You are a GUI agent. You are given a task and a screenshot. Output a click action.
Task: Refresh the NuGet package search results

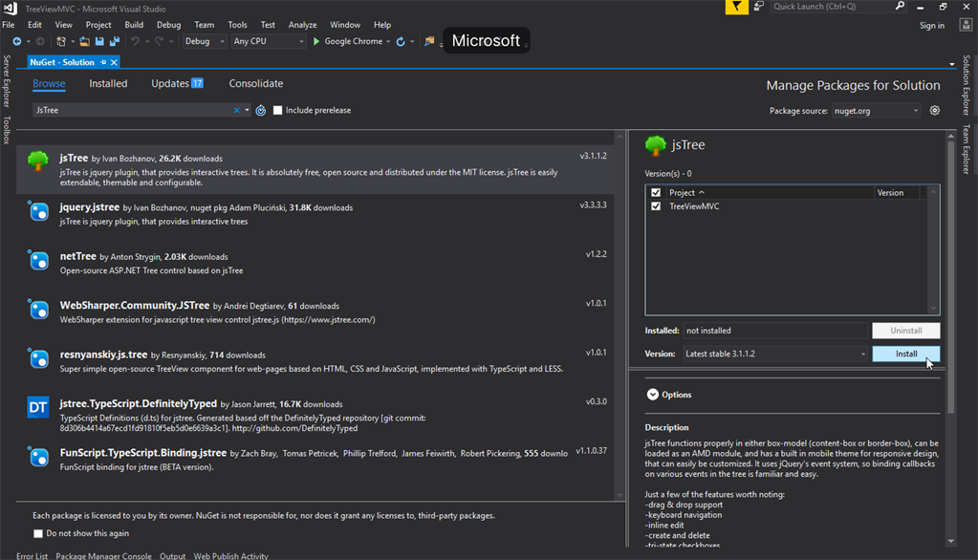click(x=261, y=111)
